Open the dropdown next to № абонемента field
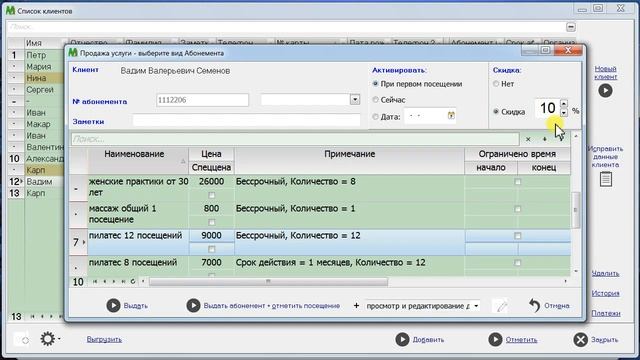The width and height of the screenshot is (640, 360). 355,100
